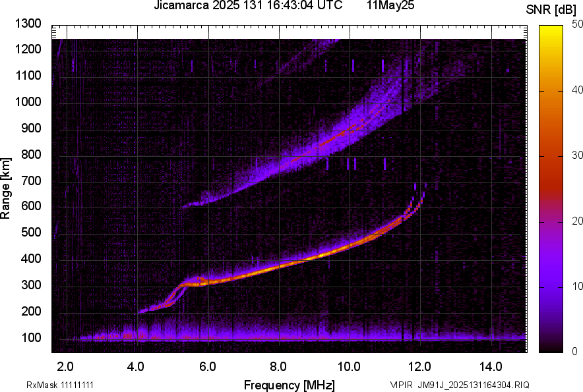Click the 600 range tick label
The image size is (583, 392).
[x=31, y=206]
